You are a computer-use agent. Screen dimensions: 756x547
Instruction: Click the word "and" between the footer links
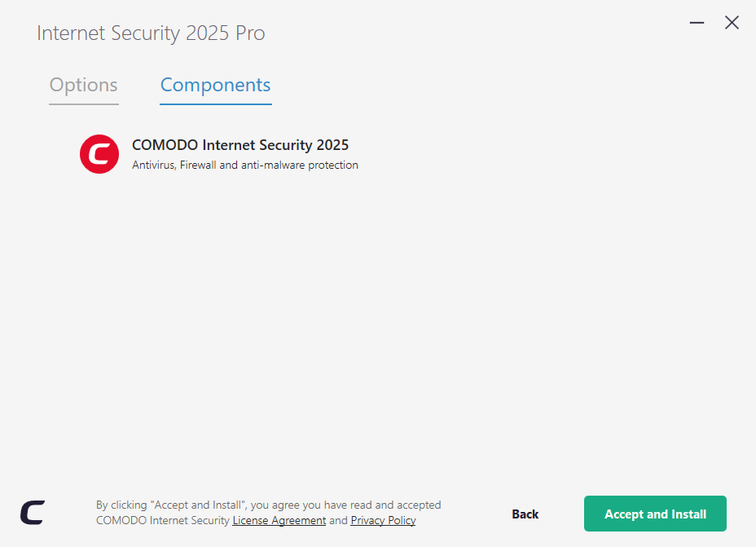point(338,520)
